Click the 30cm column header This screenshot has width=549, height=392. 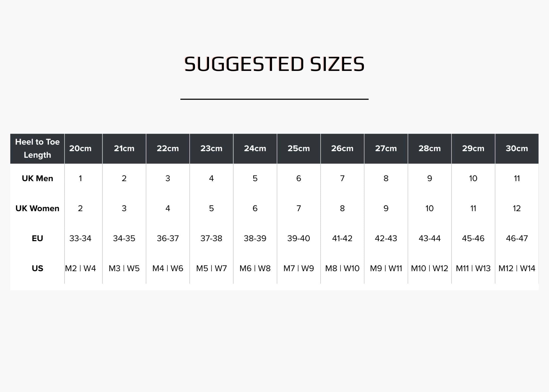point(517,148)
